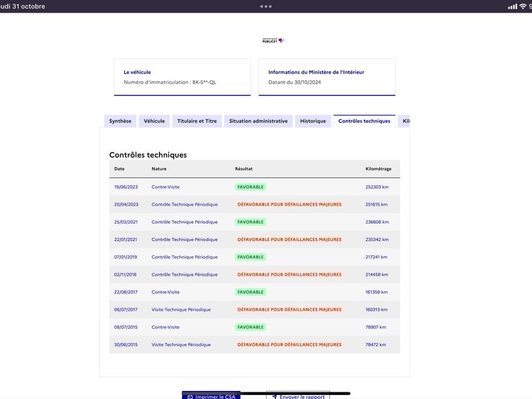Click the printer icon in Imprimer button
Screen dimensions: 532x399
coord(190,396)
